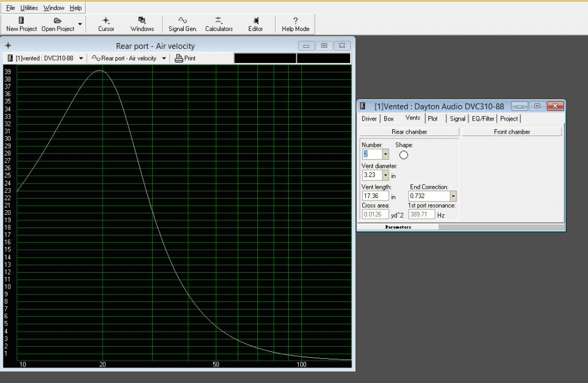Switch to the Box tab
588x383 pixels.
coord(389,118)
